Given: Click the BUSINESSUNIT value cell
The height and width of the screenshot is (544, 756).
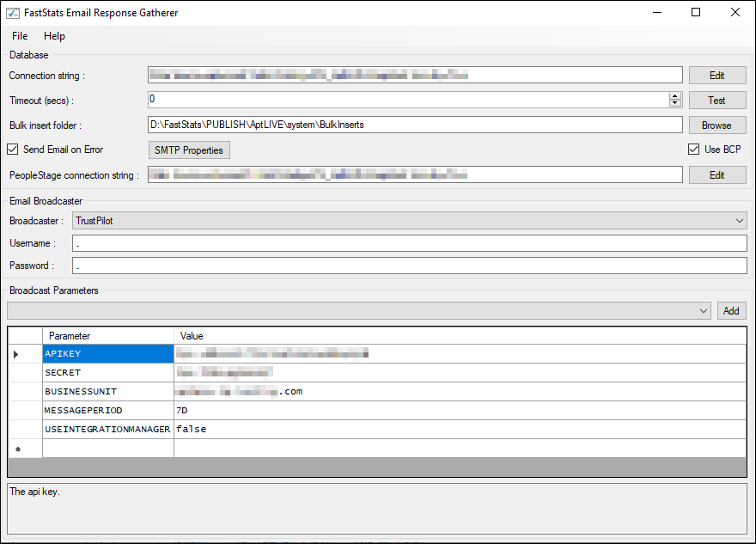Looking at the screenshot, I should [460, 392].
